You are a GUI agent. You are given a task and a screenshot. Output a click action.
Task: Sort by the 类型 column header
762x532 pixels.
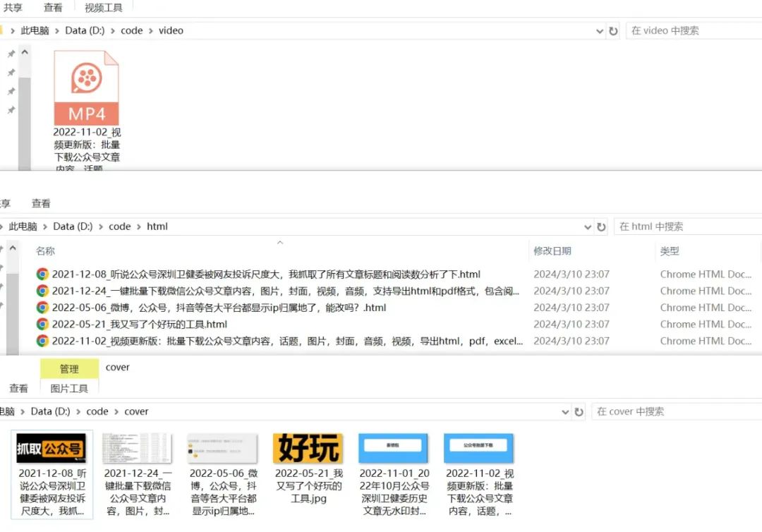[669, 251]
